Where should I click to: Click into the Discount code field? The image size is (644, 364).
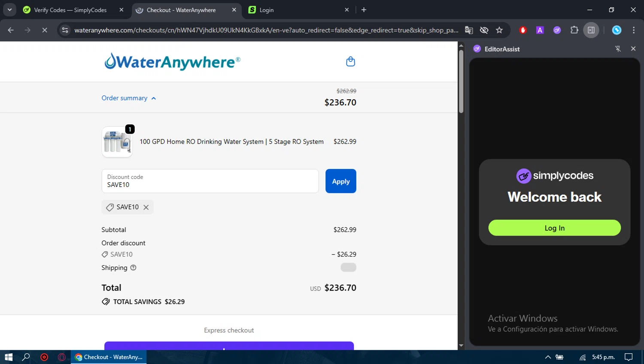210,181
